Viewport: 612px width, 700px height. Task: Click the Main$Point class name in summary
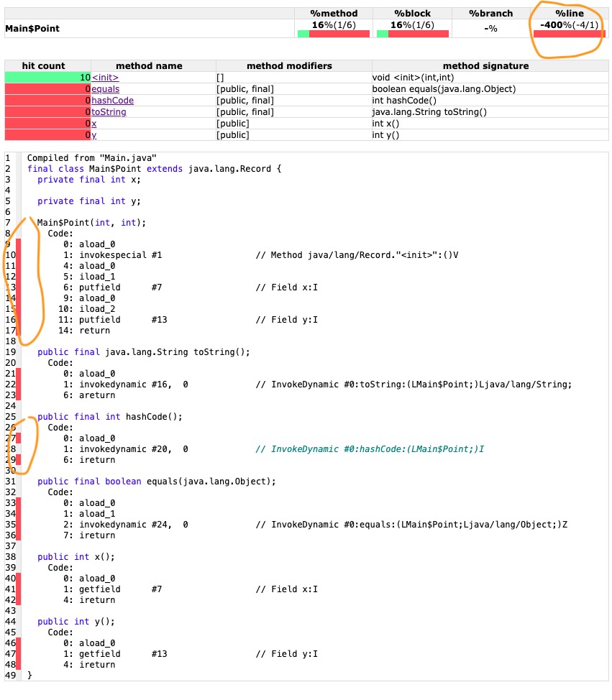[x=32, y=29]
